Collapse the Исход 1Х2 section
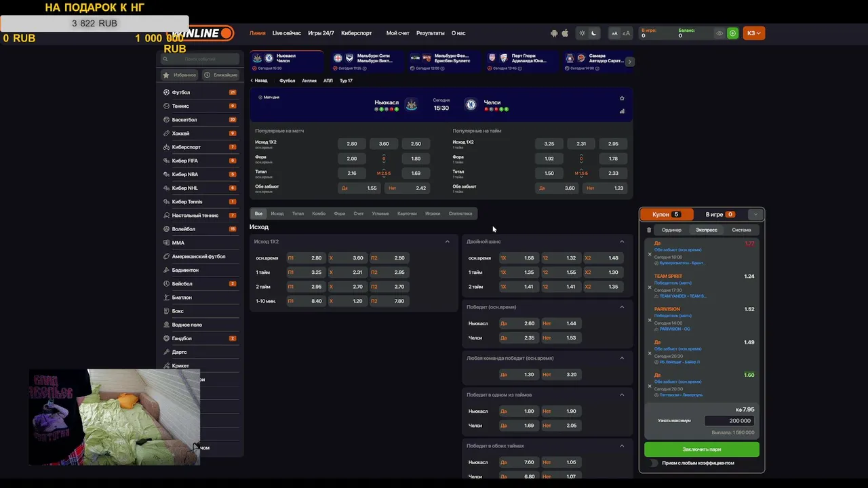The width and height of the screenshot is (868, 488). (x=447, y=241)
